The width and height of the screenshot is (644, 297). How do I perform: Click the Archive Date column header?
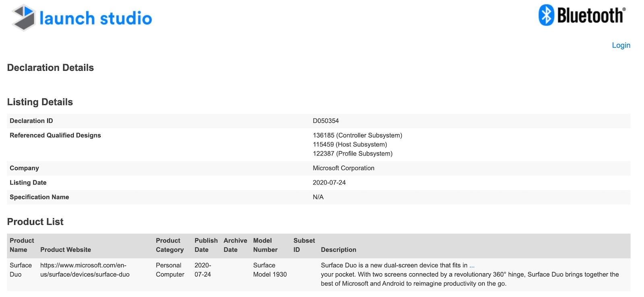pyautogui.click(x=235, y=245)
